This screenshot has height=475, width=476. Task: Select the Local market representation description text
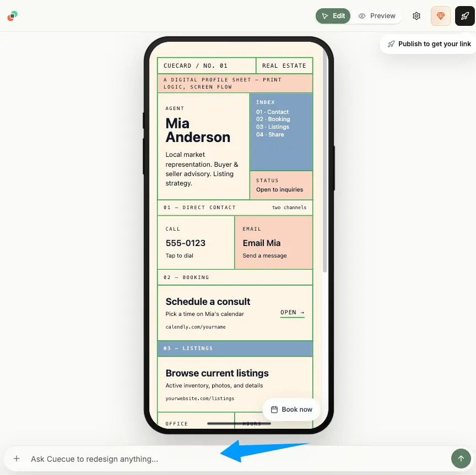tap(202, 168)
